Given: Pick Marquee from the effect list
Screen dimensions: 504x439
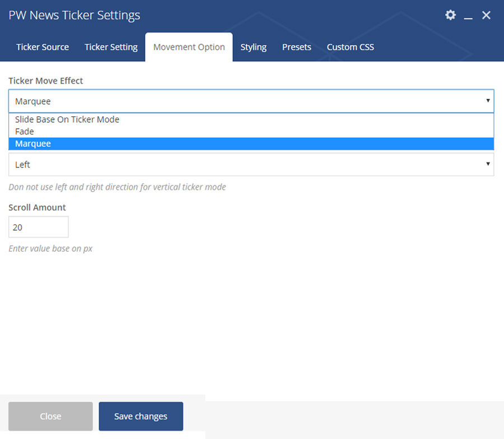Looking at the screenshot, I should (x=33, y=144).
